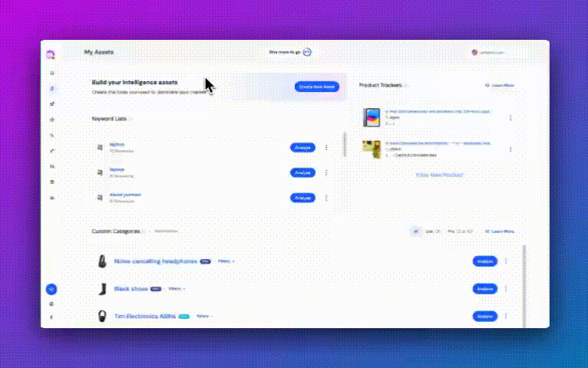Select the highlighted My Assets sidebar icon
Screen dimensions: 588x368
(52, 89)
